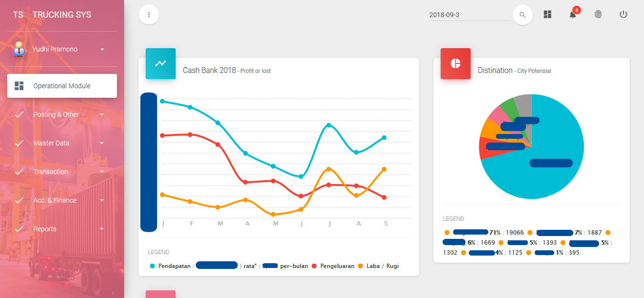The height and width of the screenshot is (298, 644).
Task: Expand the Posting & Other menu arrow
Action: (x=102, y=114)
